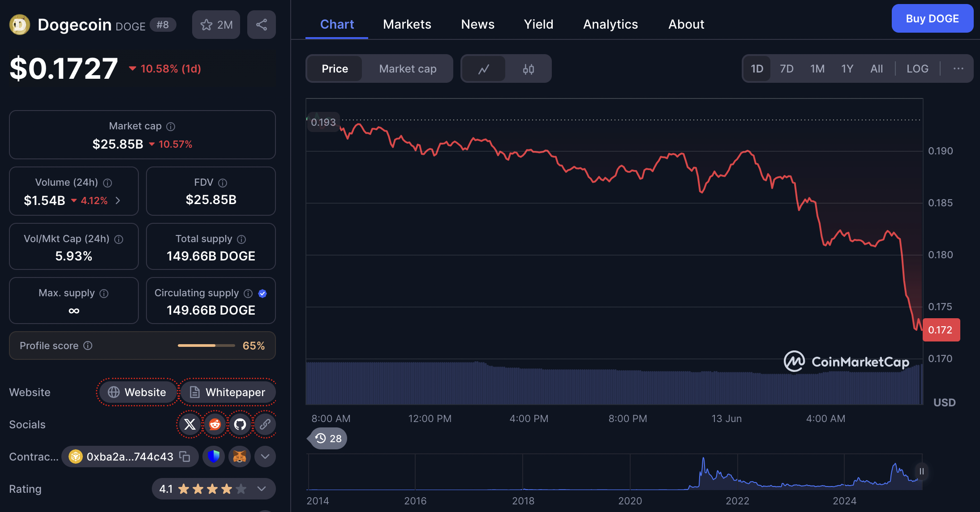Image resolution: width=980 pixels, height=512 pixels.
Task: Select the 7D time range
Action: [787, 69]
